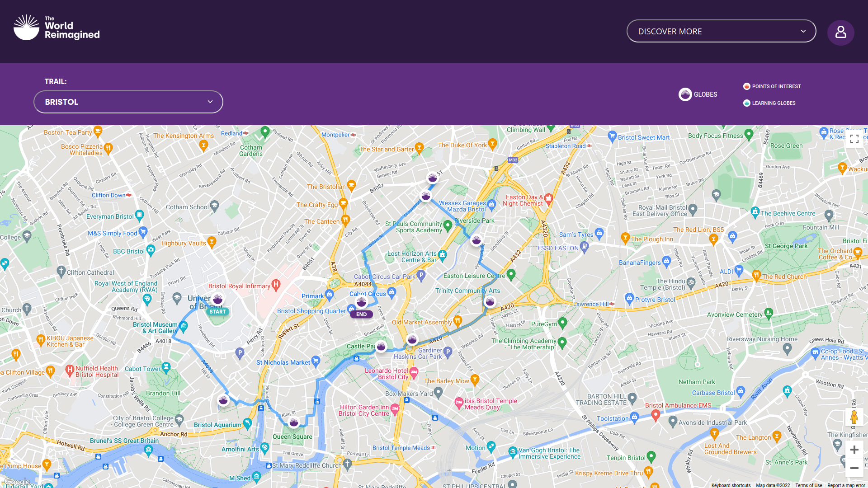The image size is (868, 488).
Task: Toggle the Globes map filter
Action: pyautogui.click(x=698, y=94)
